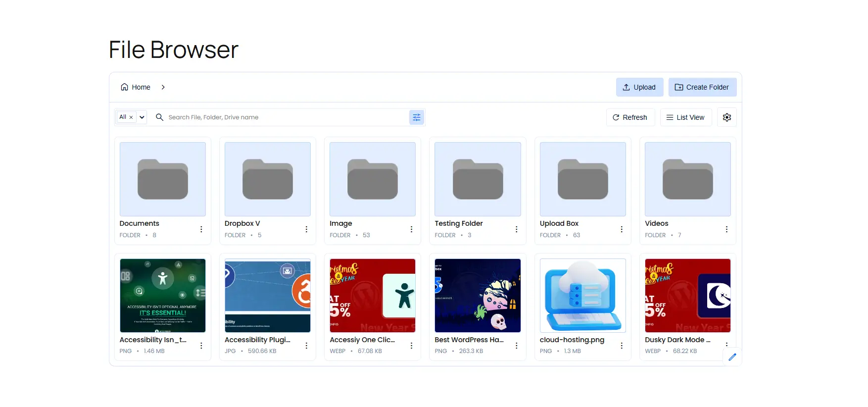Viewport: 868px width, 407px height.
Task: Click the Dropbox V folder name
Action: click(x=242, y=223)
